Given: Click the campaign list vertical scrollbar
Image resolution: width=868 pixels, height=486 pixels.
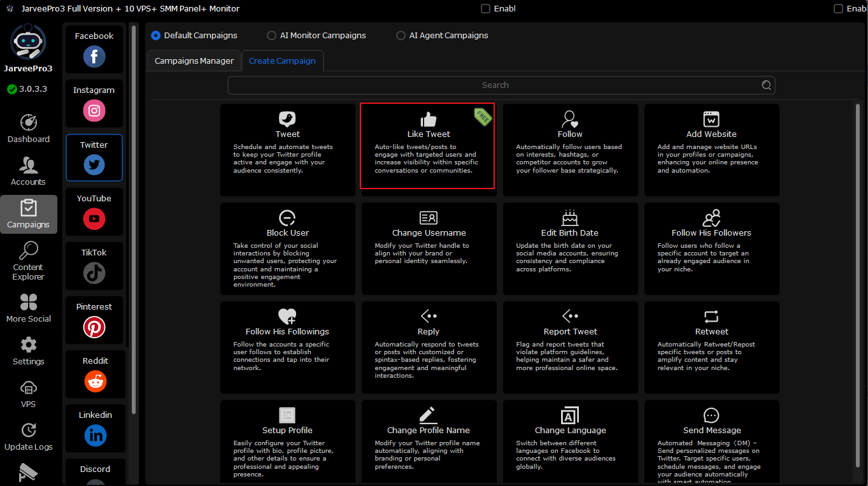Looking at the screenshot, I should click(858, 255).
